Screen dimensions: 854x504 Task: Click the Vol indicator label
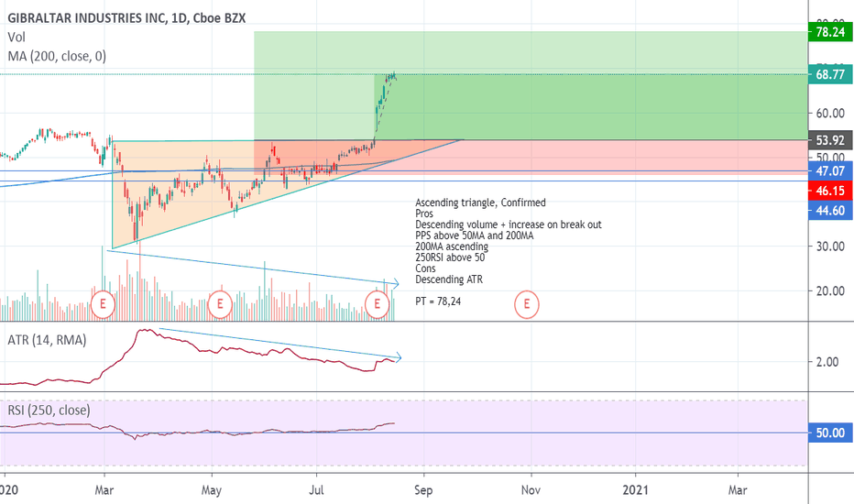[x=16, y=37]
